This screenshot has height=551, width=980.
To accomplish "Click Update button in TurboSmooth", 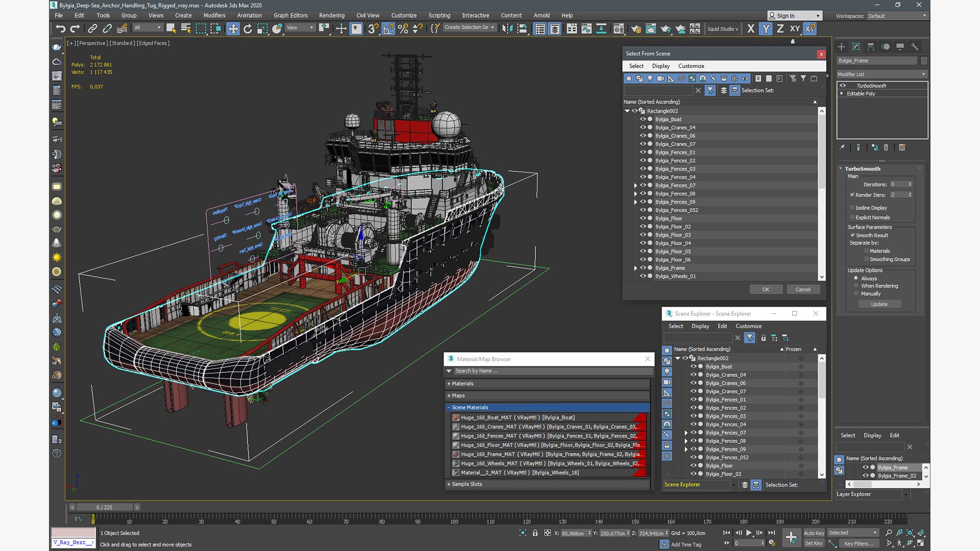I will (879, 304).
